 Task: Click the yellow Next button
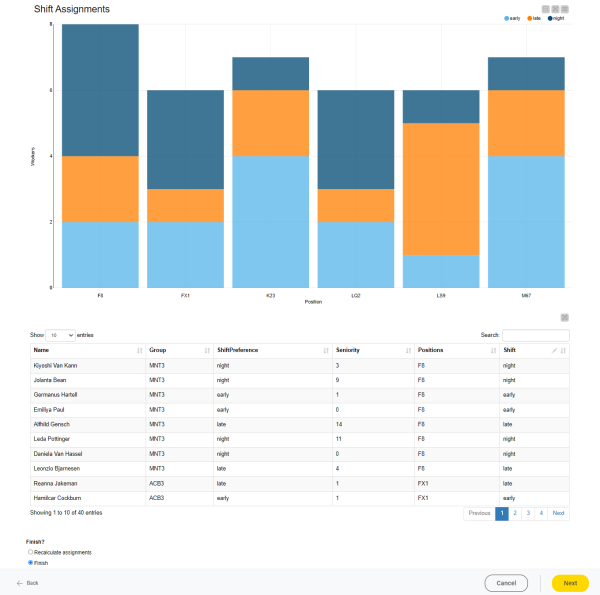point(570,583)
